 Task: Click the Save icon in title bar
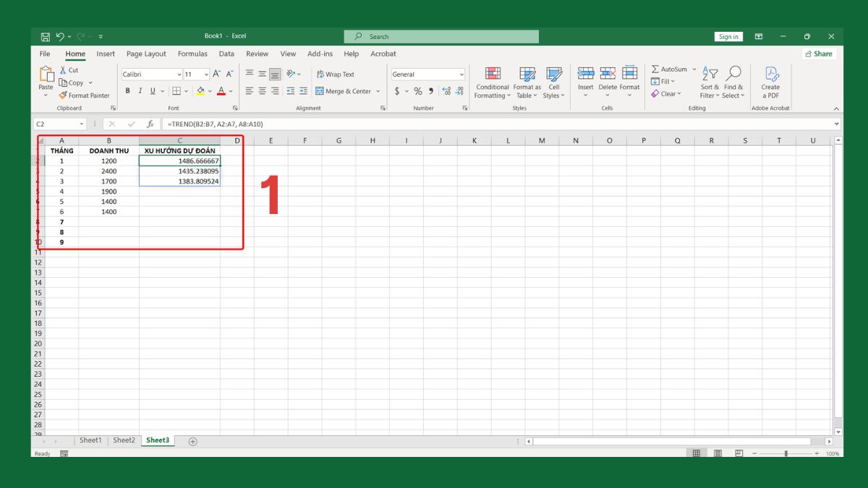pos(46,36)
